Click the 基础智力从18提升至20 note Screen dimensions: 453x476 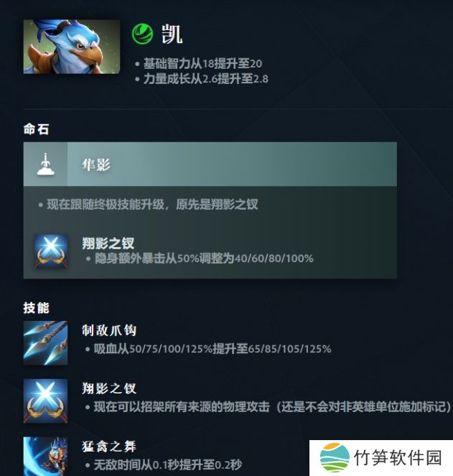point(202,63)
